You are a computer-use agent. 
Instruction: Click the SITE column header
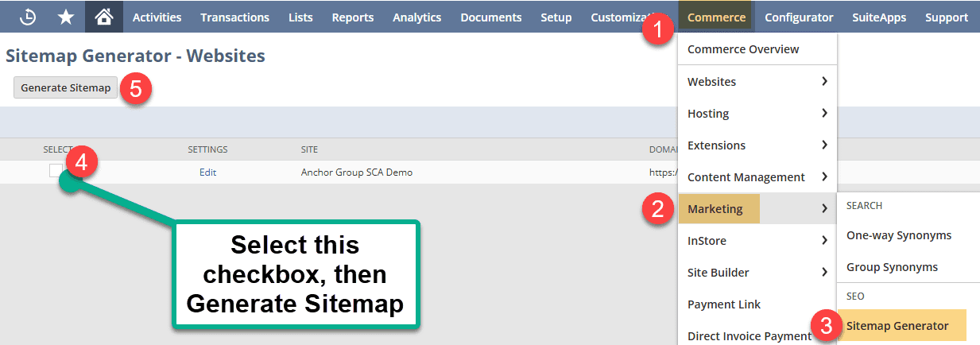(310, 149)
